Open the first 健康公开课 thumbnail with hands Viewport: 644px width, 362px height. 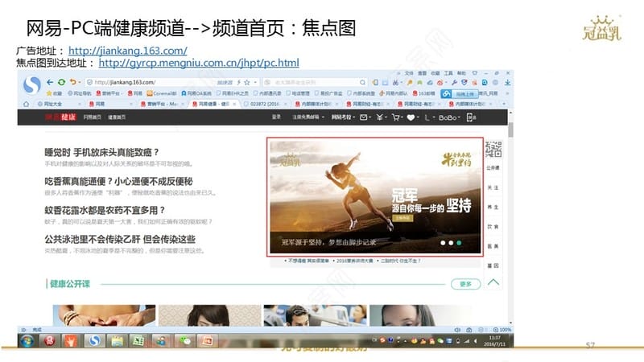pyautogui.click(x=105, y=315)
